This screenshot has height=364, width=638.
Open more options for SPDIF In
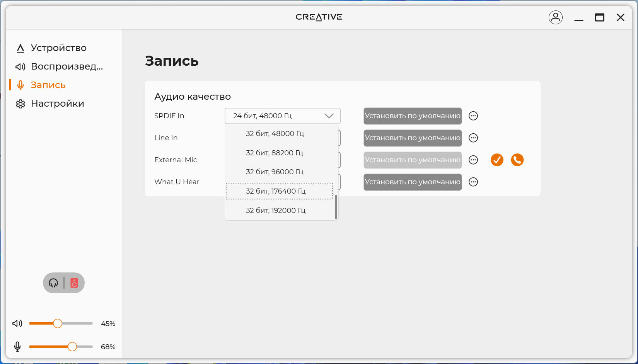[x=473, y=116]
